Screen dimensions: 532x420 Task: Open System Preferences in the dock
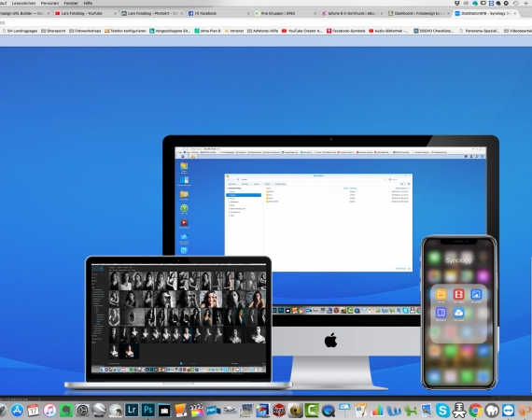(83, 410)
